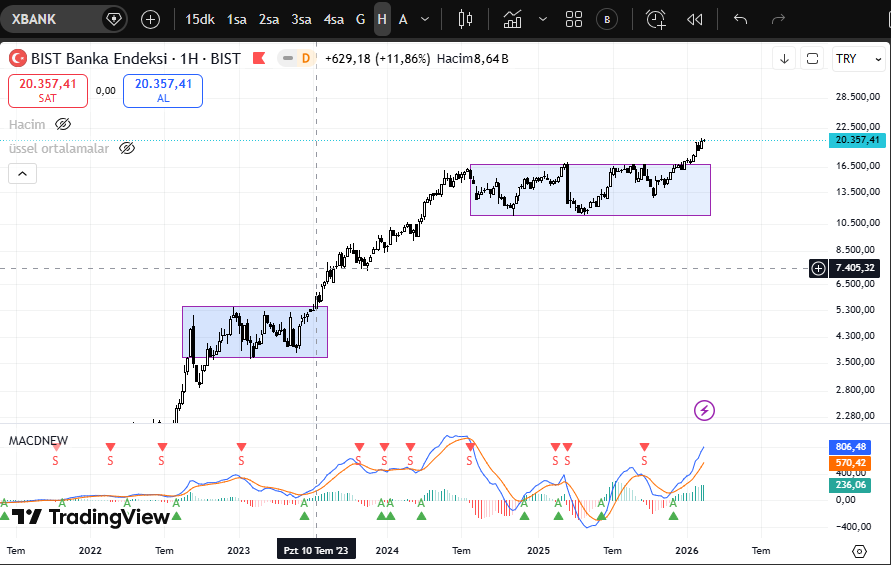The image size is (891, 565).
Task: Toggle visibility of the Hacim indicator
Action: tap(63, 124)
